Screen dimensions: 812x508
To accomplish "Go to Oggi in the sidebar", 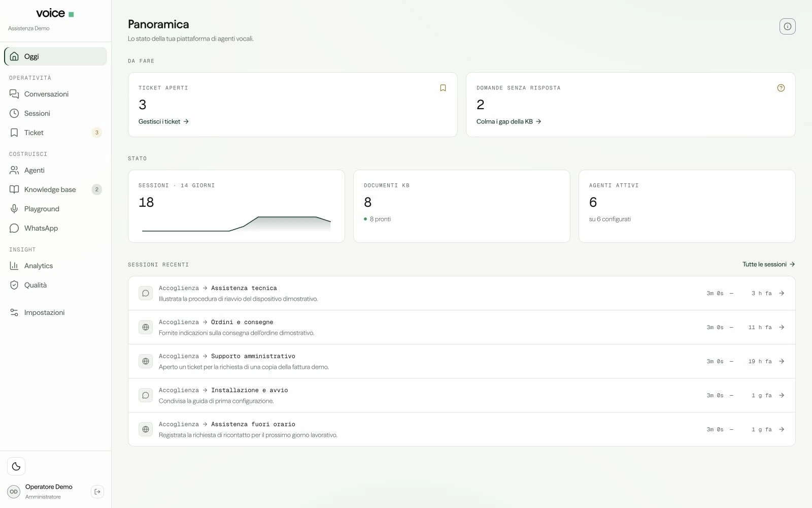I will pyautogui.click(x=56, y=56).
